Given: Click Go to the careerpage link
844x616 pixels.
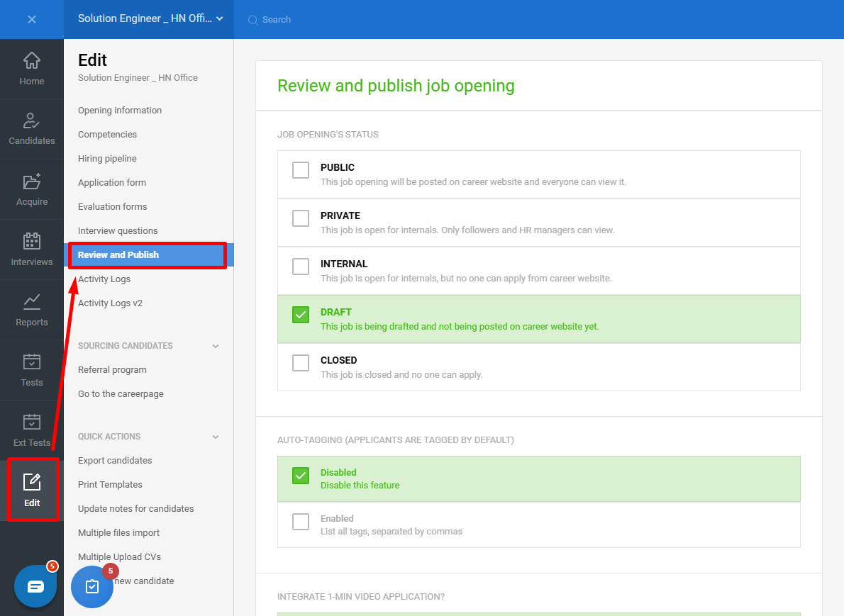Looking at the screenshot, I should pyautogui.click(x=121, y=394).
